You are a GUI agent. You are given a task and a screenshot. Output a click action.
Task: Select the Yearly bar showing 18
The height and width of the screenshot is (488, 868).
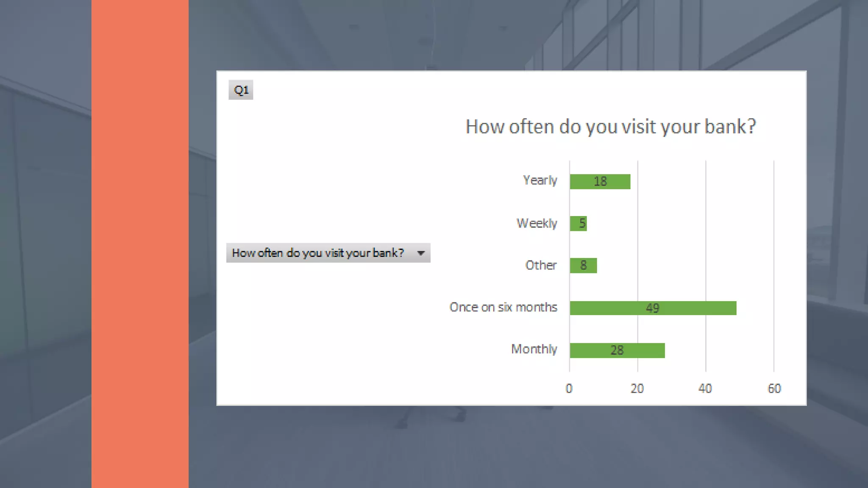(x=600, y=182)
